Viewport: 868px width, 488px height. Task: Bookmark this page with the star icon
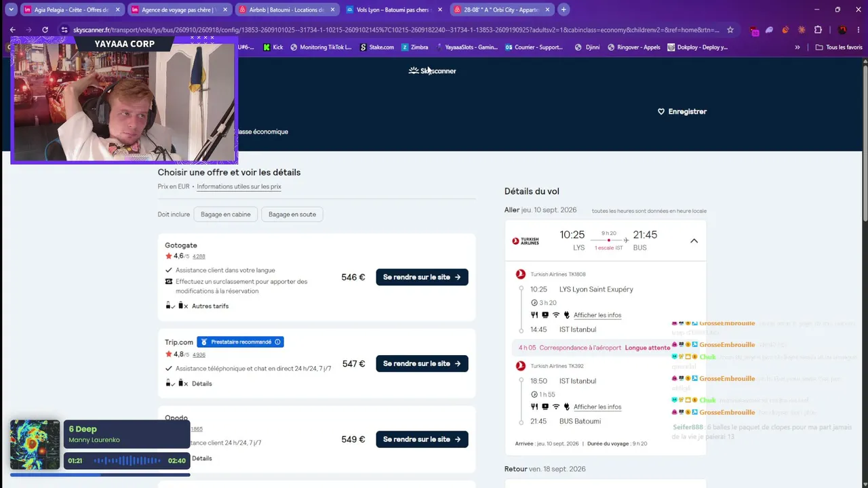(x=730, y=30)
